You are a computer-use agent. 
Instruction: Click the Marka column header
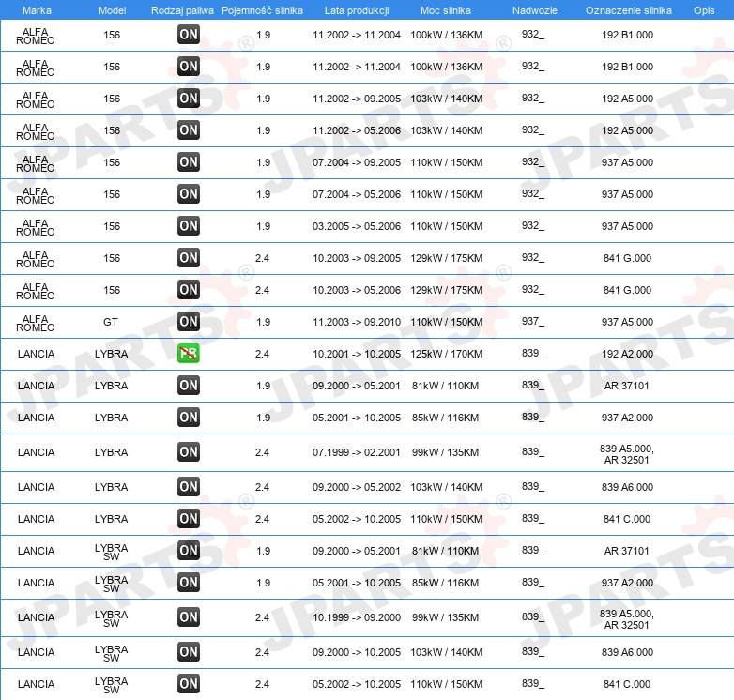(x=37, y=9)
